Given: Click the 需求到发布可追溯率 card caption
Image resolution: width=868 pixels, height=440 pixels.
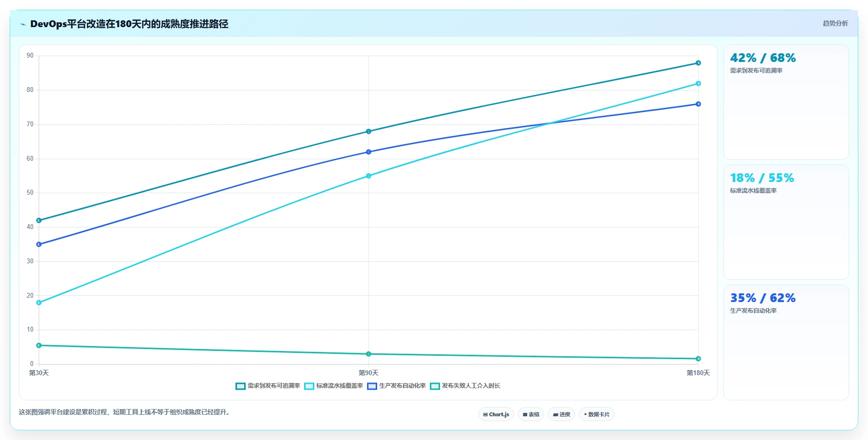Looking at the screenshot, I should tap(756, 71).
